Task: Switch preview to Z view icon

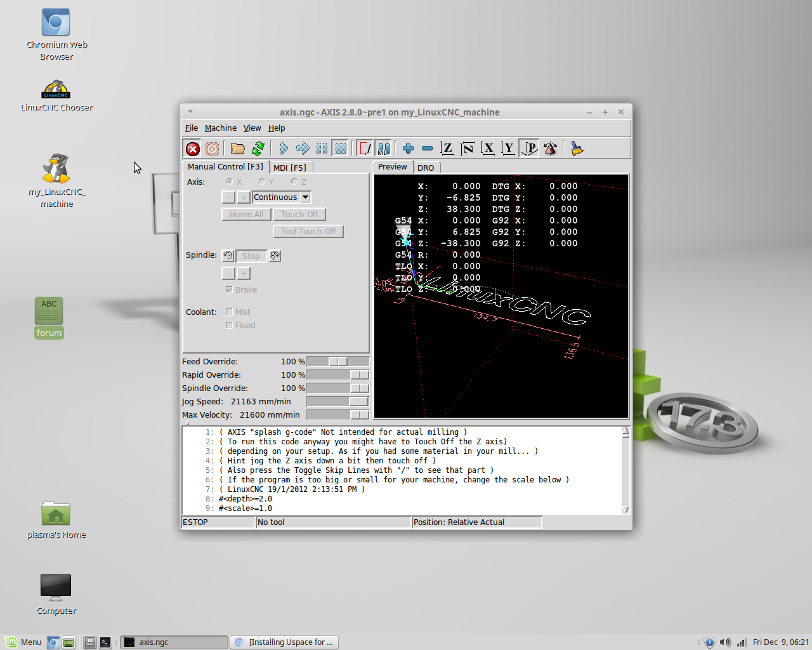Action: (447, 148)
